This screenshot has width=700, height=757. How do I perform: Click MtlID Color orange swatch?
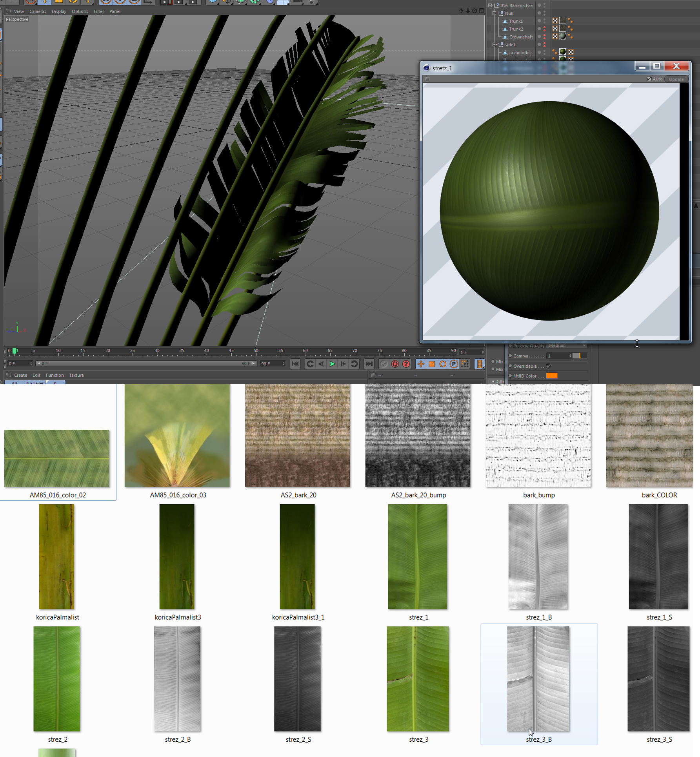coord(552,376)
